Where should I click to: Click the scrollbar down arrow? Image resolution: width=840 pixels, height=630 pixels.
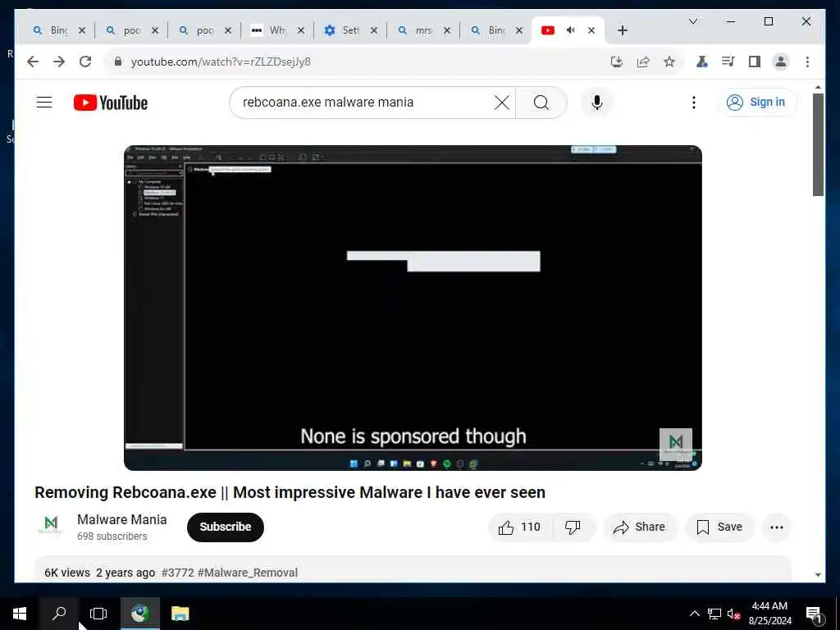coord(818,574)
